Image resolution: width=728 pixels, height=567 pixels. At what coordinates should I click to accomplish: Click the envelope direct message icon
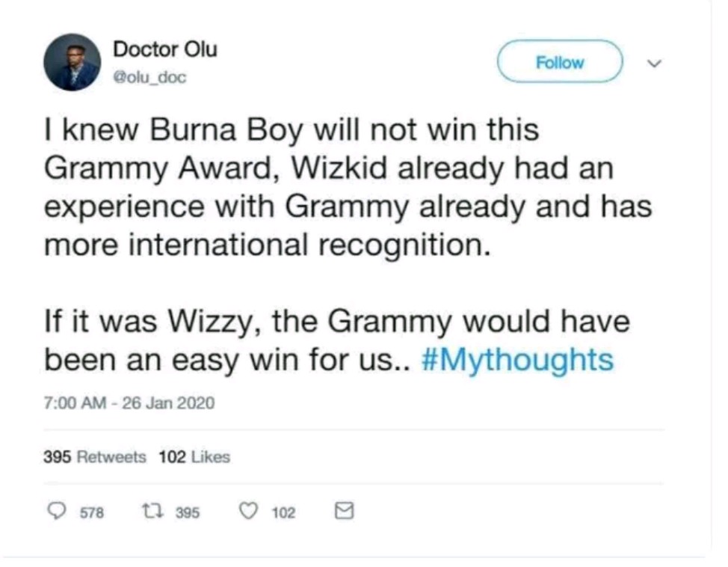[x=342, y=511]
